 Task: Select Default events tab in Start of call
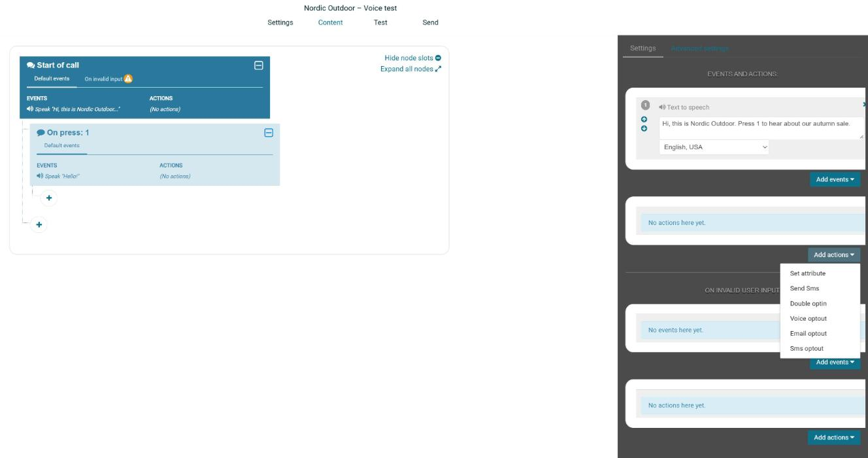click(52, 79)
